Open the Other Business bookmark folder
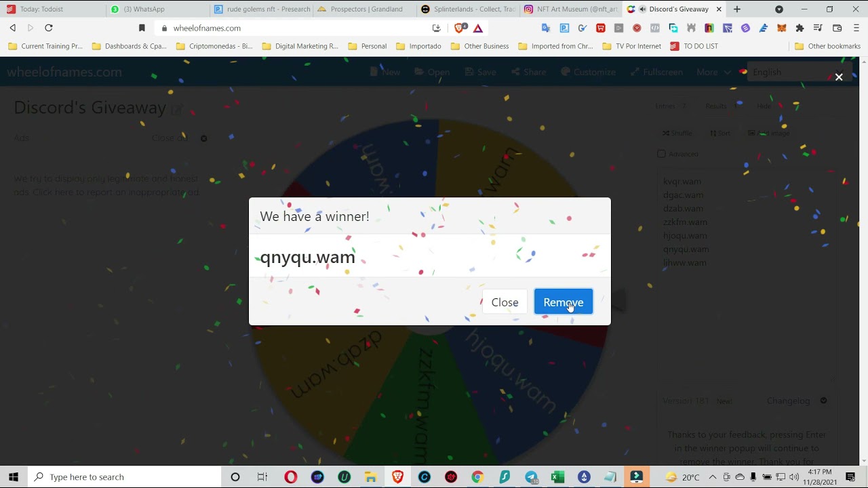 click(x=479, y=46)
